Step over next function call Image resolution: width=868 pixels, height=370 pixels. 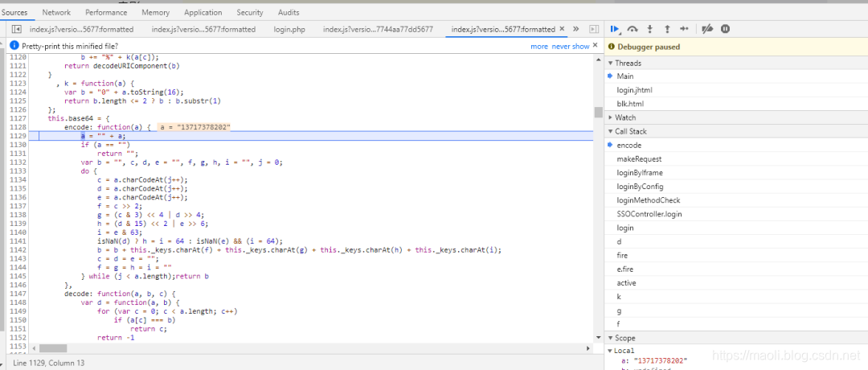[x=633, y=29]
